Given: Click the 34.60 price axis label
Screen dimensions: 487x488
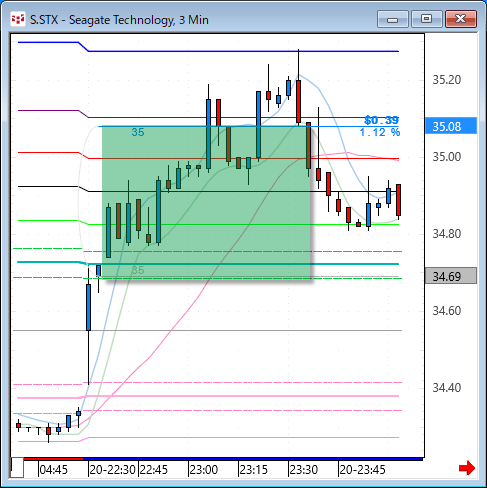Looking at the screenshot, I should tap(447, 311).
